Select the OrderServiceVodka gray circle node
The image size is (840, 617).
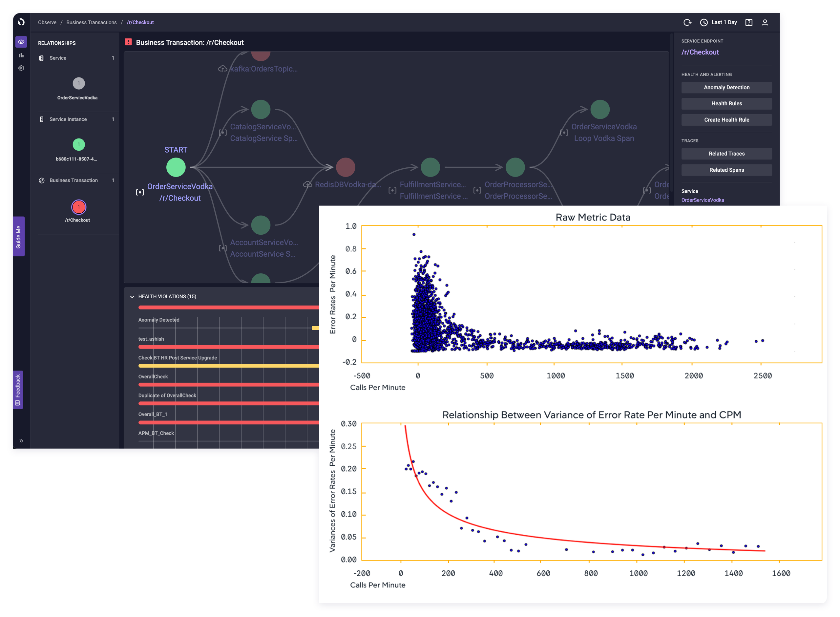(x=78, y=83)
